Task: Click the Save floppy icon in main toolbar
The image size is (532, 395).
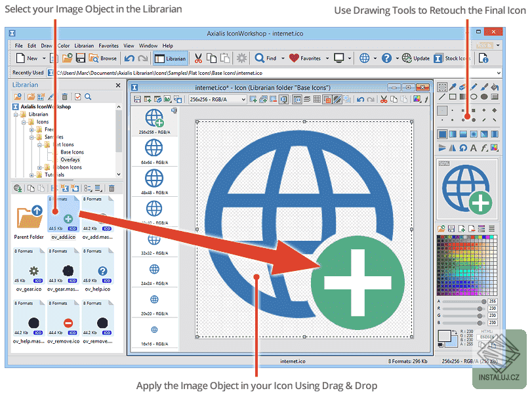Action: point(81,58)
